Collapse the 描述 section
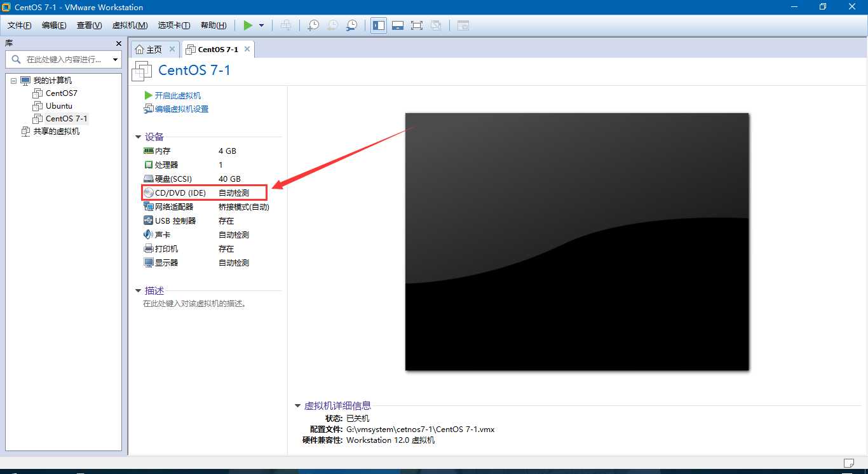This screenshot has height=474, width=868. (x=138, y=291)
